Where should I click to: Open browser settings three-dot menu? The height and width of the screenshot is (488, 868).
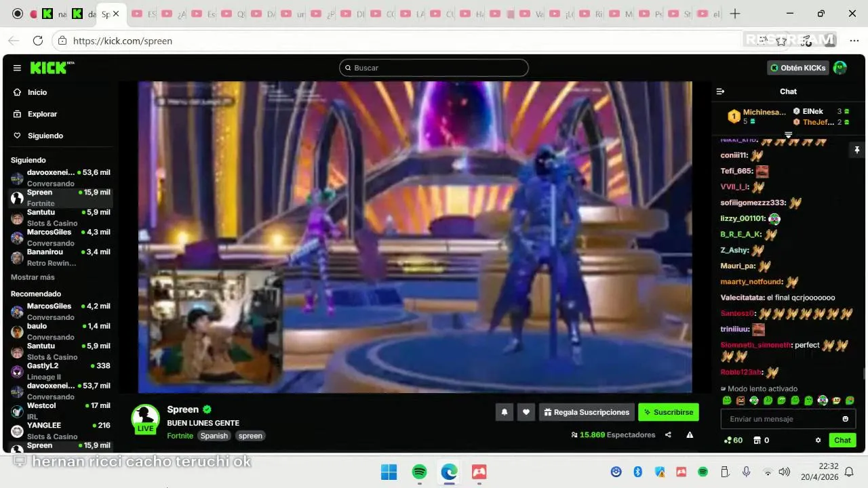coord(854,41)
